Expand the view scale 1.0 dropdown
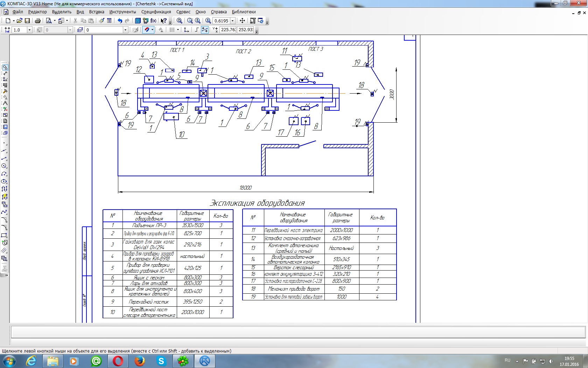 coord(29,30)
